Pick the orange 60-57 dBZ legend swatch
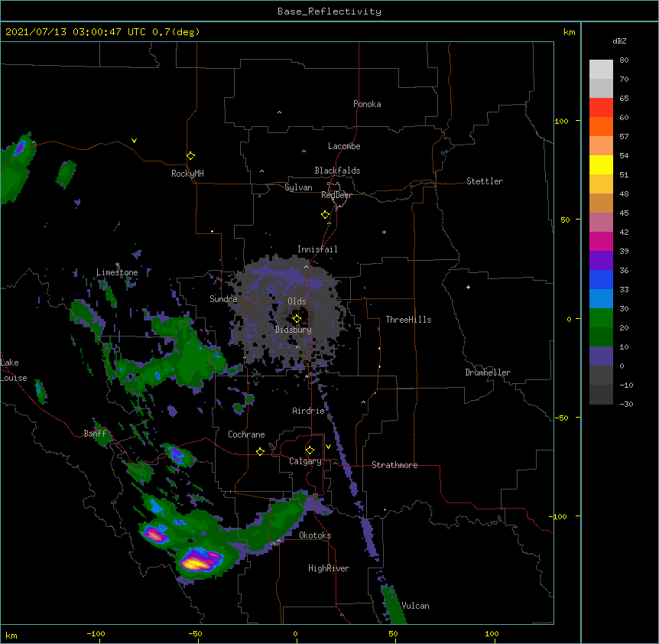This screenshot has height=644, width=659. [601, 126]
